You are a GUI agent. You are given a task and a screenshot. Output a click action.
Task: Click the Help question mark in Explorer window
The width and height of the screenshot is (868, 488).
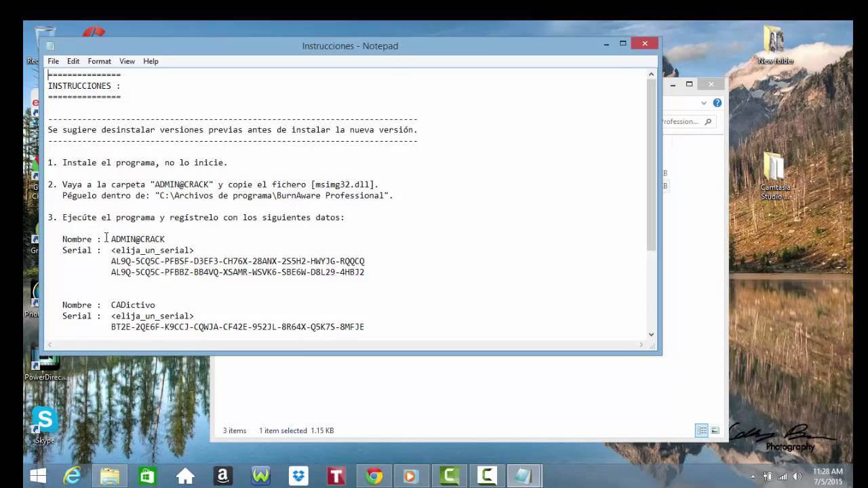click(x=717, y=103)
